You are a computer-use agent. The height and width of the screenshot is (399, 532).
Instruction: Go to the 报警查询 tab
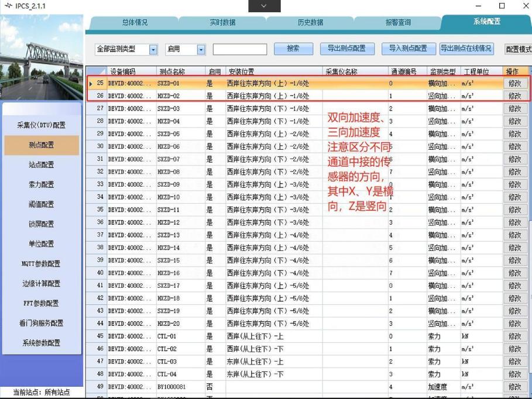398,23
